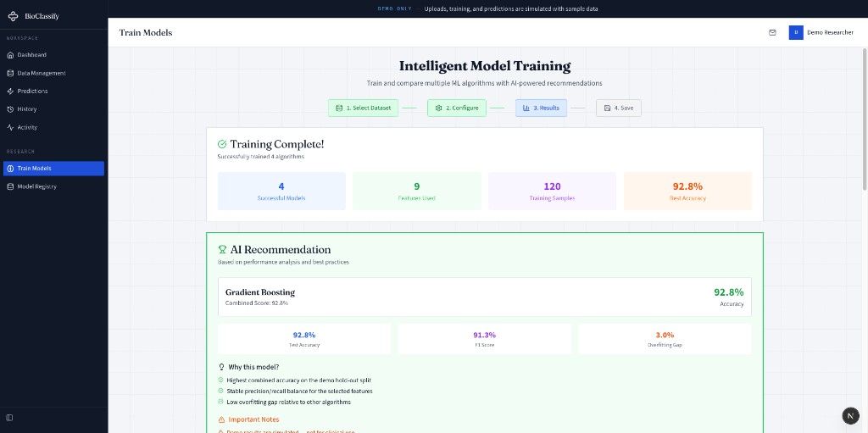Click the Intelligent Model Training heading
Screen dimensions: 868x433
coord(485,66)
